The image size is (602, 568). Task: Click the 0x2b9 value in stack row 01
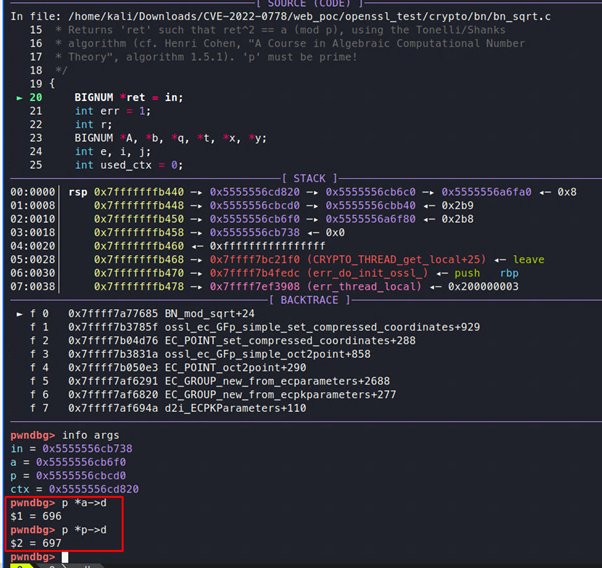(457, 205)
